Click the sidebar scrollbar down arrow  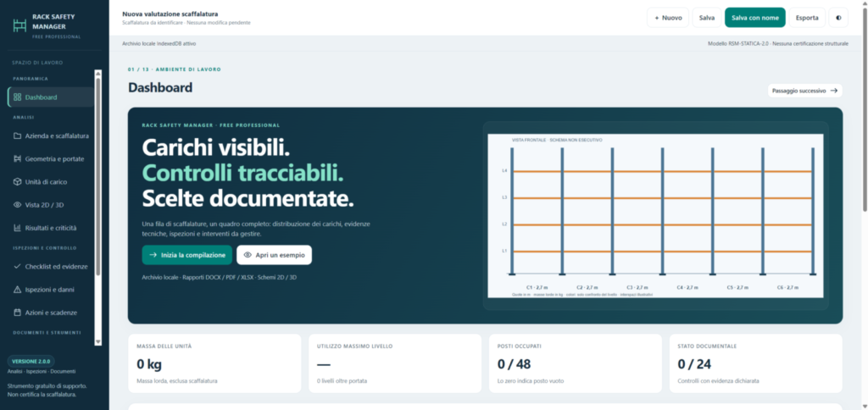[x=98, y=342]
